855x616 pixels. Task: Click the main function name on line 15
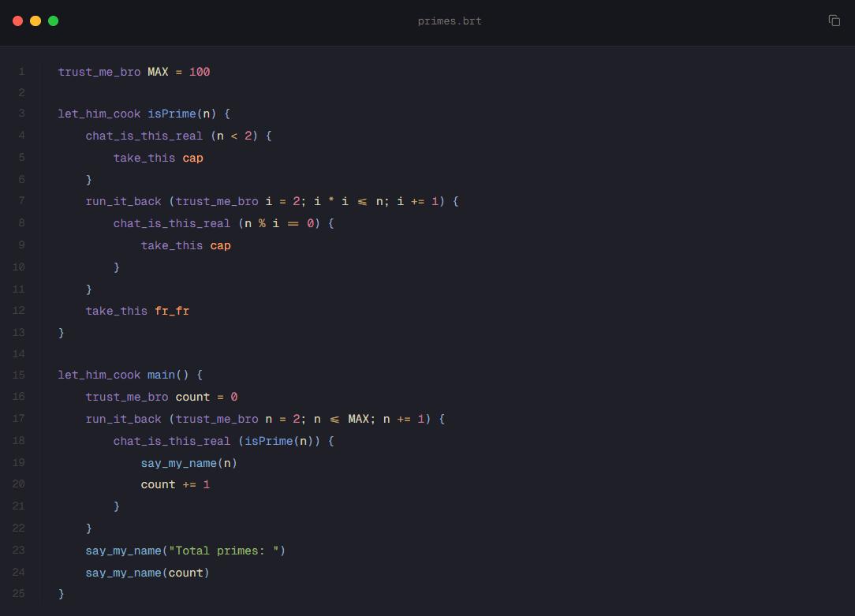pos(161,375)
